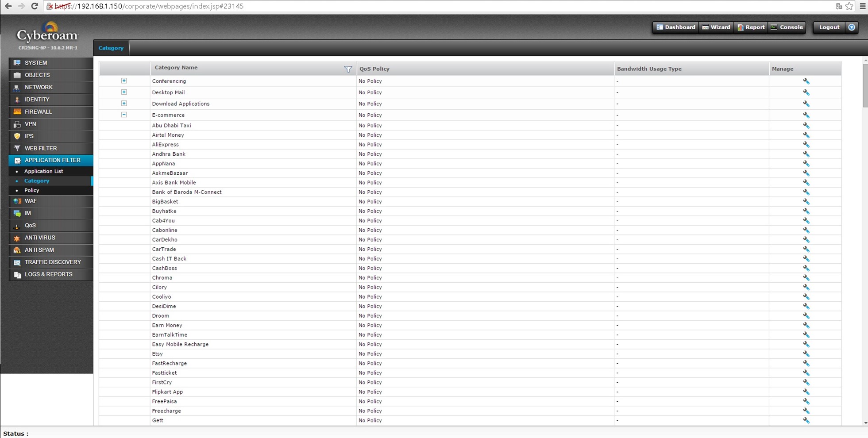Open the QoS sidebar section
Viewport: 868px width, 438px height.
[51, 226]
